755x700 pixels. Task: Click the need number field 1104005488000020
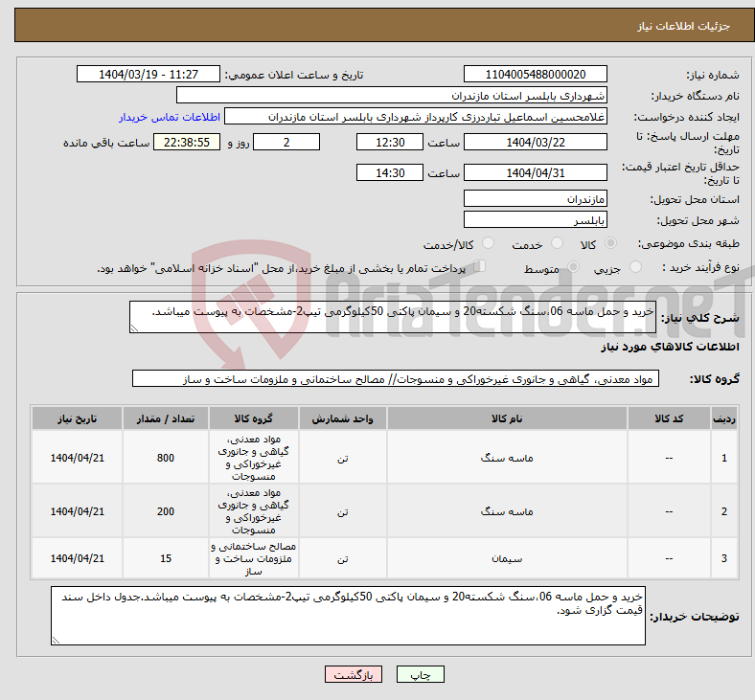(x=535, y=75)
